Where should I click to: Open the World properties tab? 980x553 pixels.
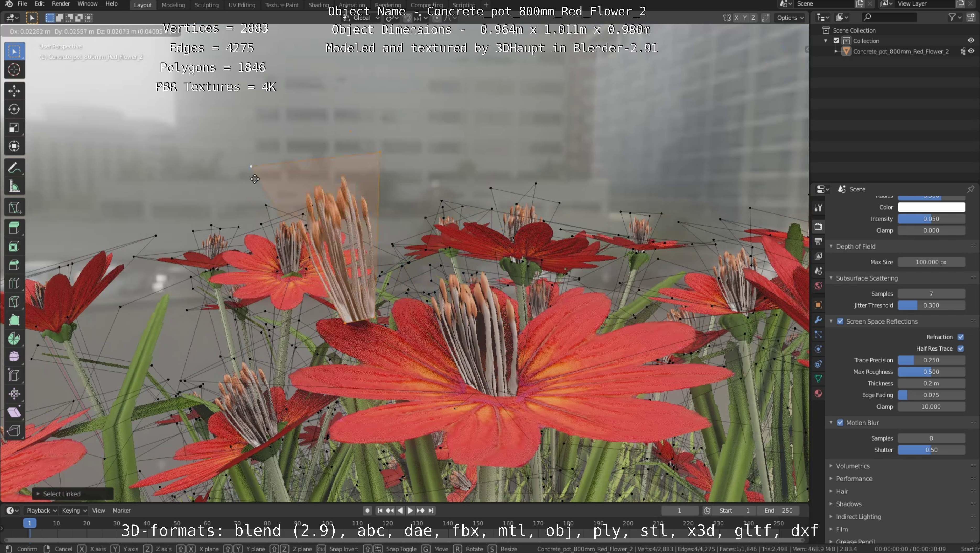[818, 286]
